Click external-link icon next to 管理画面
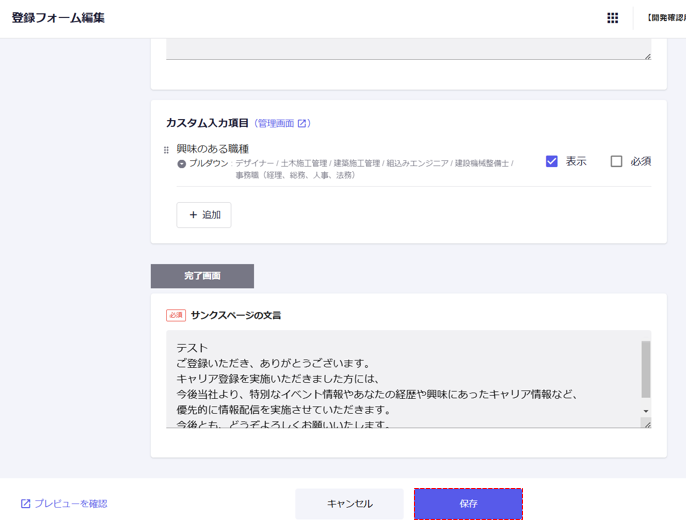The width and height of the screenshot is (692, 524). coord(302,124)
